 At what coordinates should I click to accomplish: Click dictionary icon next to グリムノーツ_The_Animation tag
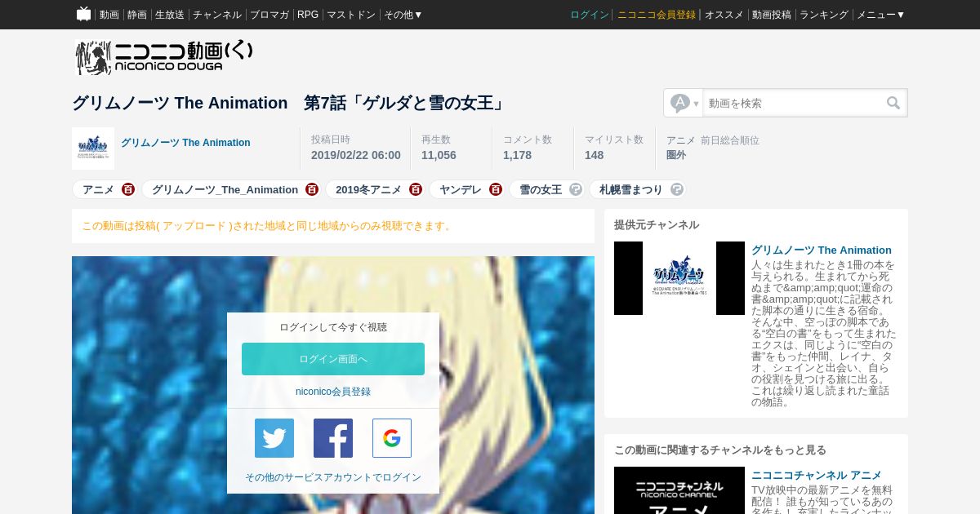[x=312, y=189]
